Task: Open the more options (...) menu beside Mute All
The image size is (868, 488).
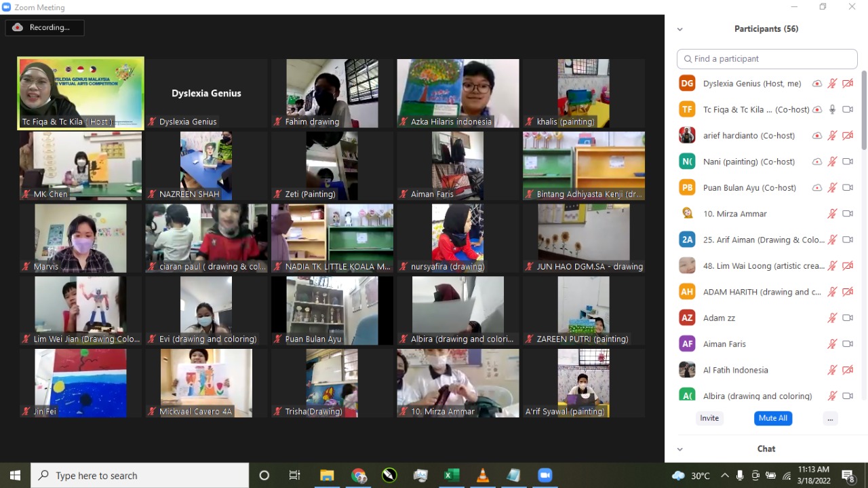Action: tap(830, 418)
